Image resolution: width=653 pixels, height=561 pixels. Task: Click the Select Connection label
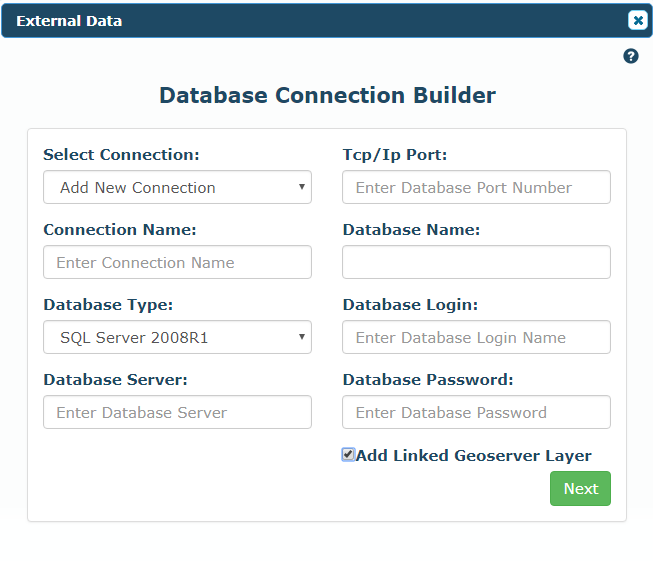[121, 155]
